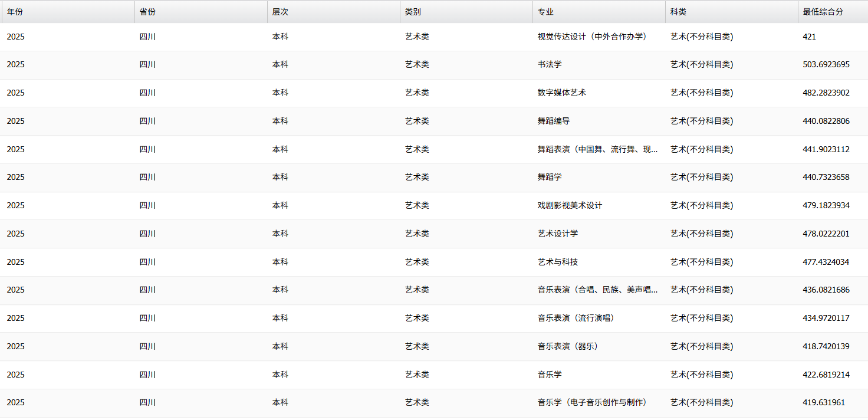Click the 省份 column header
This screenshot has width=868, height=420.
tap(201, 12)
